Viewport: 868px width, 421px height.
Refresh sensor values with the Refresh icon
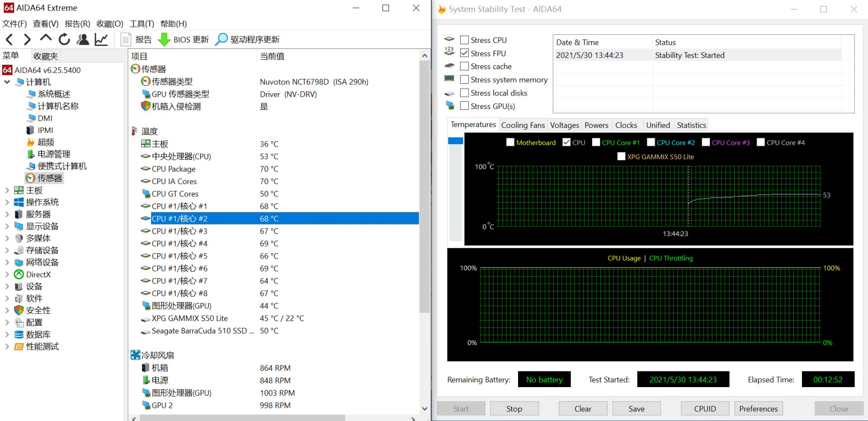point(64,40)
